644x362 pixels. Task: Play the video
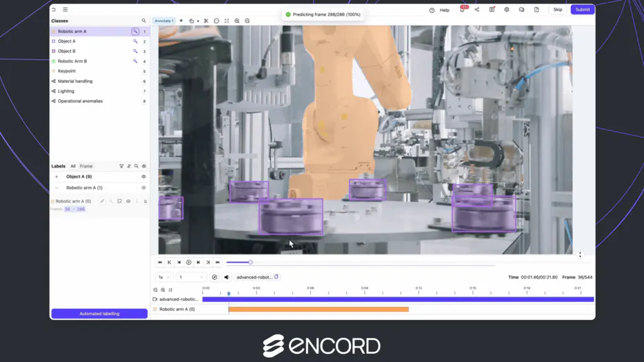188,262
